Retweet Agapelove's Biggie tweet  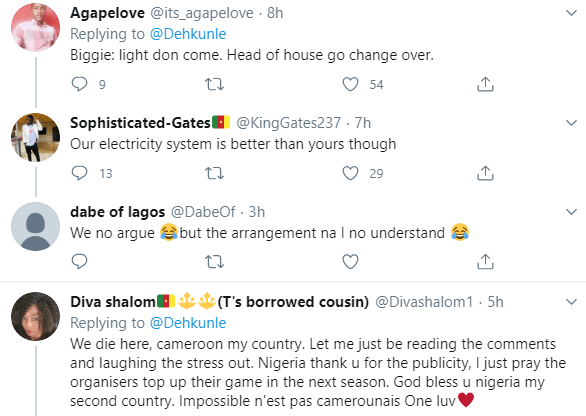tap(215, 84)
